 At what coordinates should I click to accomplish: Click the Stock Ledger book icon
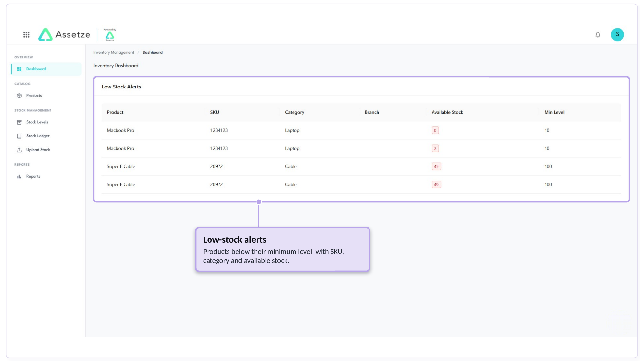(19, 136)
